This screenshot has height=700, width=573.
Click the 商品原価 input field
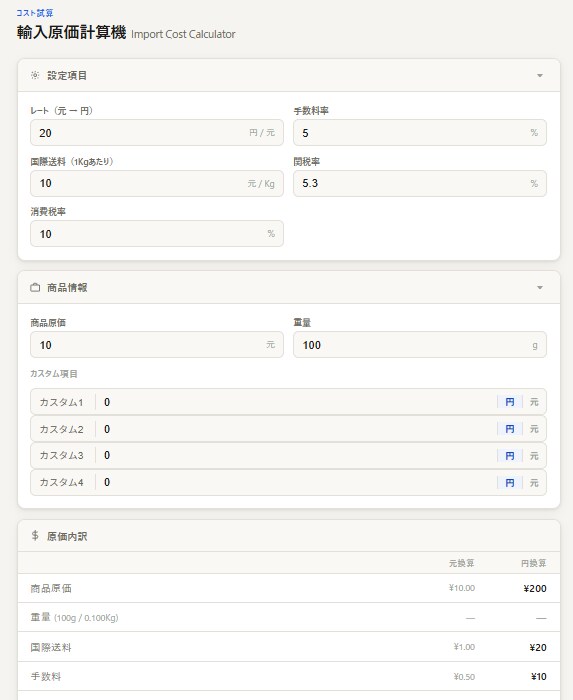(x=157, y=345)
